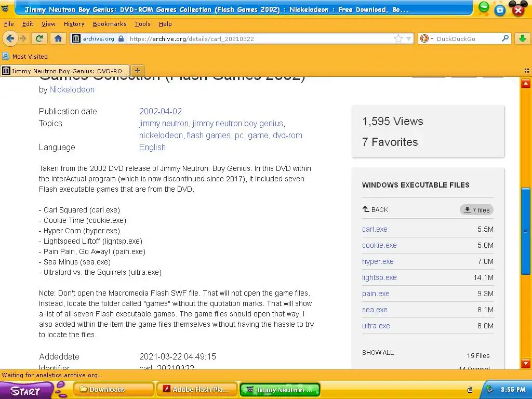Go back with the browser back arrow
The width and height of the screenshot is (532, 399).
coord(10,38)
